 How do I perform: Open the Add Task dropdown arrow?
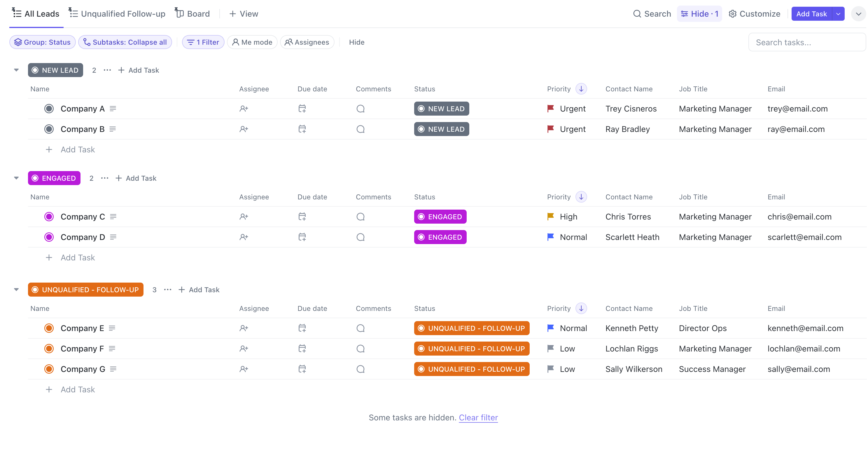pyautogui.click(x=838, y=14)
